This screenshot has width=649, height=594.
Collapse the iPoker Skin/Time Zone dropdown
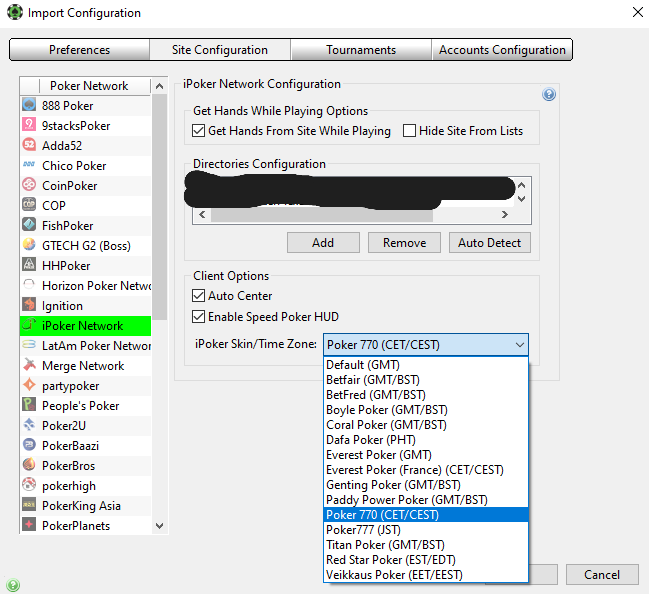[x=520, y=345]
